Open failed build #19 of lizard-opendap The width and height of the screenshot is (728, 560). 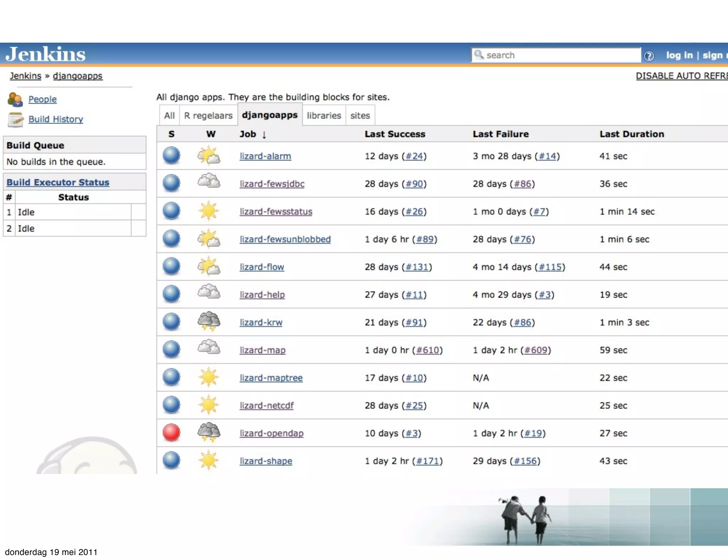pyautogui.click(x=533, y=433)
